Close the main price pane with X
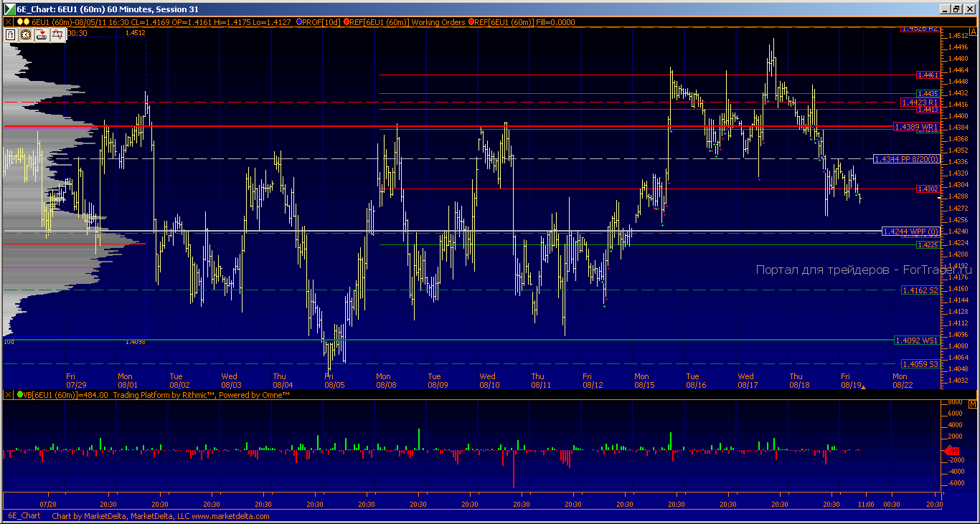The width and height of the screenshot is (980, 524). coord(9,22)
